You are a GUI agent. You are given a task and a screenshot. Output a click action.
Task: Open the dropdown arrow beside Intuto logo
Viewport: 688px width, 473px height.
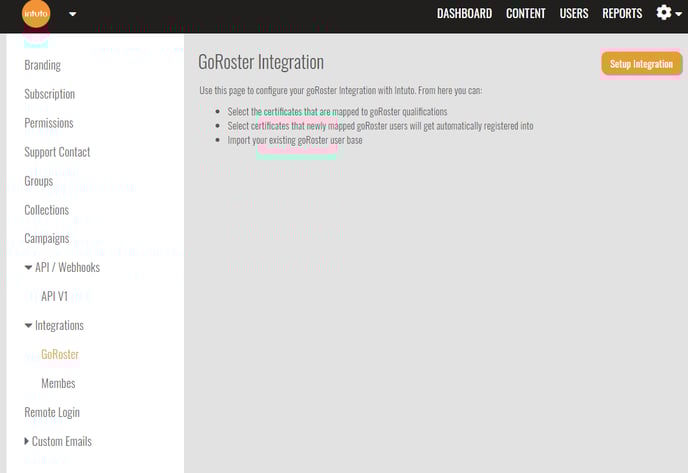tap(73, 14)
